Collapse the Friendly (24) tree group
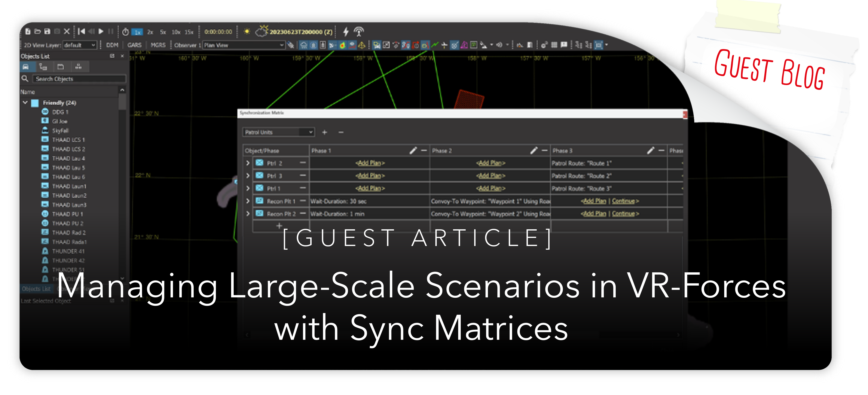This screenshot has height=395, width=868. [x=25, y=103]
